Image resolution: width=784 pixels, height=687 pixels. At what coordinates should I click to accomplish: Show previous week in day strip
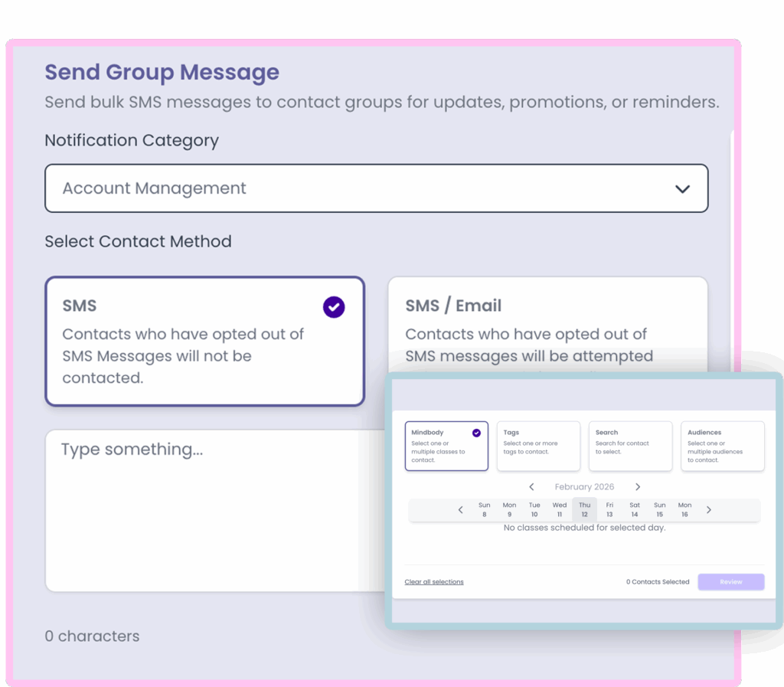coord(460,510)
